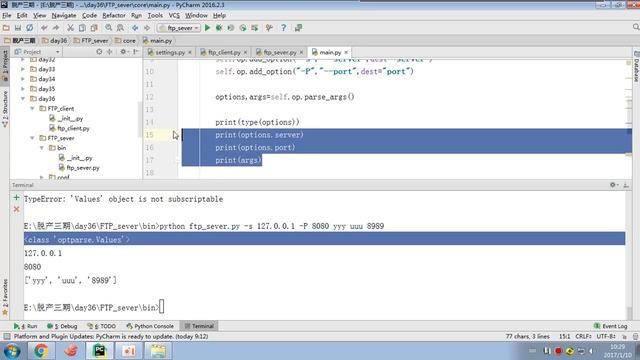Click the Windows Start button
This screenshot has width=640, height=360.
(x=12, y=351)
